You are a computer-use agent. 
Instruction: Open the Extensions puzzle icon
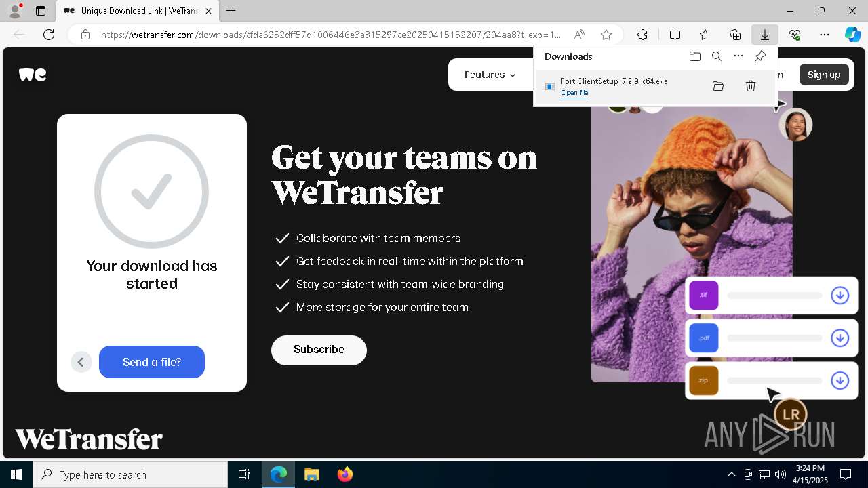tap(642, 35)
